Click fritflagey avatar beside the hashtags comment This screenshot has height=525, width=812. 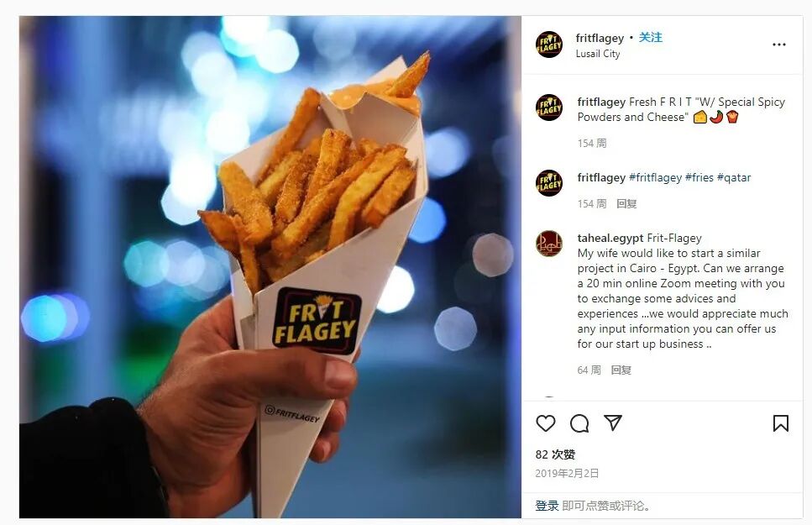pyautogui.click(x=549, y=183)
